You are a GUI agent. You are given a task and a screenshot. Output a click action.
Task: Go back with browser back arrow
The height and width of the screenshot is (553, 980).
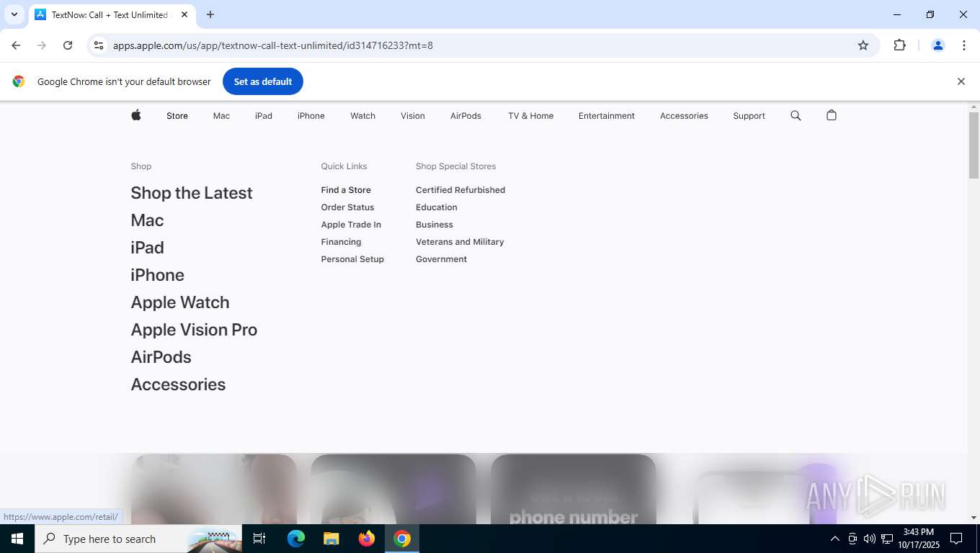[x=16, y=45]
